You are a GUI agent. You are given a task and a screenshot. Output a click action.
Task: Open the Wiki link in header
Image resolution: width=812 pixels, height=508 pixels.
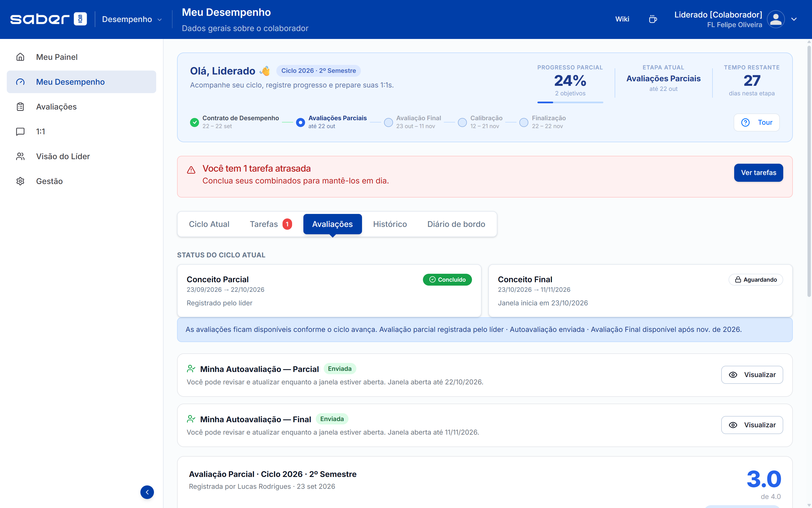pos(622,19)
